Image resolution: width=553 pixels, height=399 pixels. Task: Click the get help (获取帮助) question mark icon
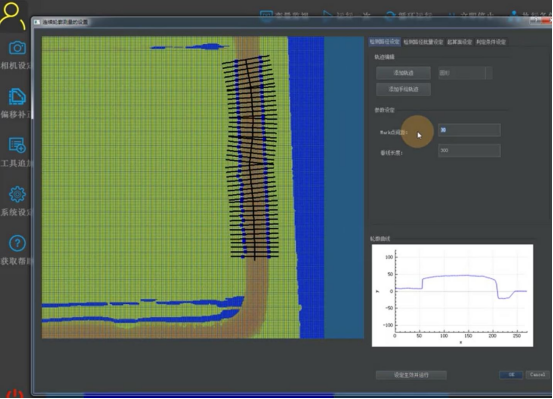click(x=17, y=243)
